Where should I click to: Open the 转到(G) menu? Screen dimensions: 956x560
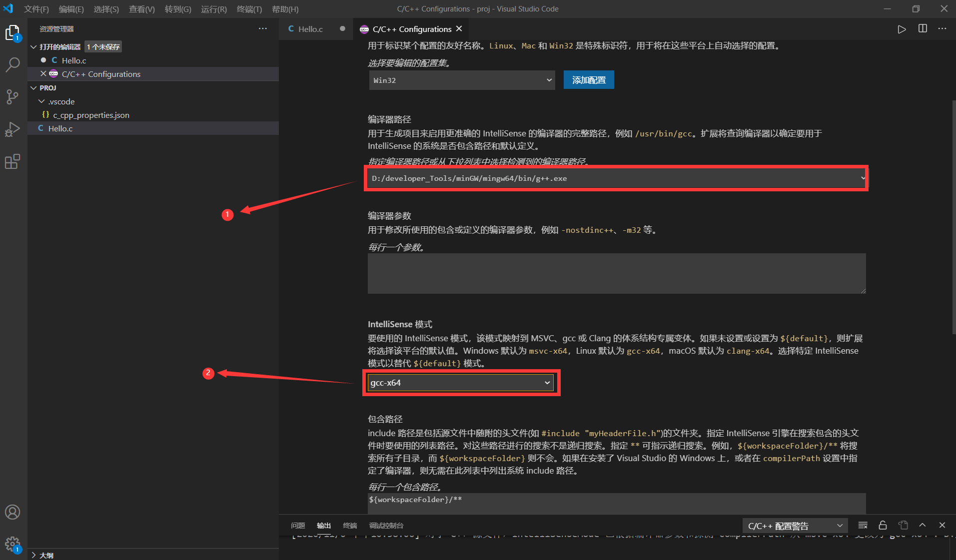[178, 9]
